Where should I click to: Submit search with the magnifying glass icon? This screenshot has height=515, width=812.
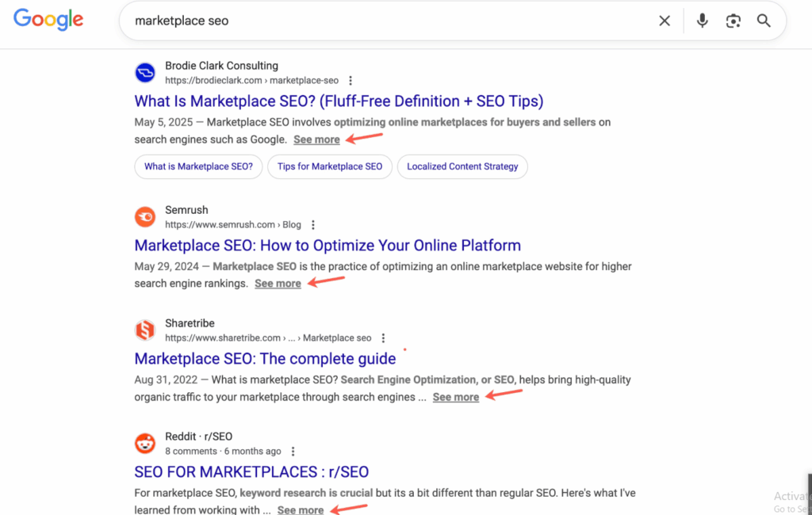764,21
